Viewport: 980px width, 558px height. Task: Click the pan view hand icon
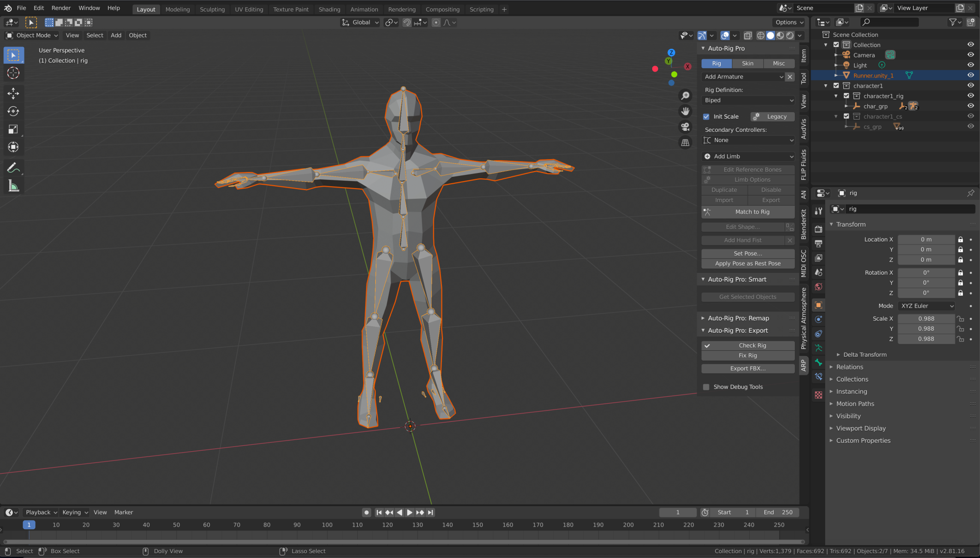686,111
